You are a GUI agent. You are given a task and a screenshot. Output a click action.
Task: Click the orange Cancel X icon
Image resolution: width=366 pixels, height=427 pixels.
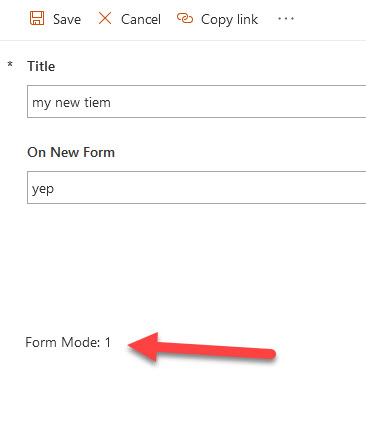tap(105, 18)
